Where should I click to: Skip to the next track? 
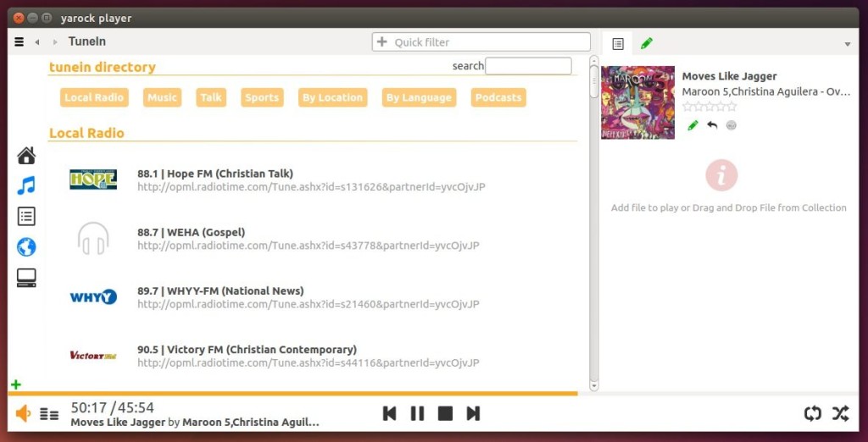pos(473,413)
